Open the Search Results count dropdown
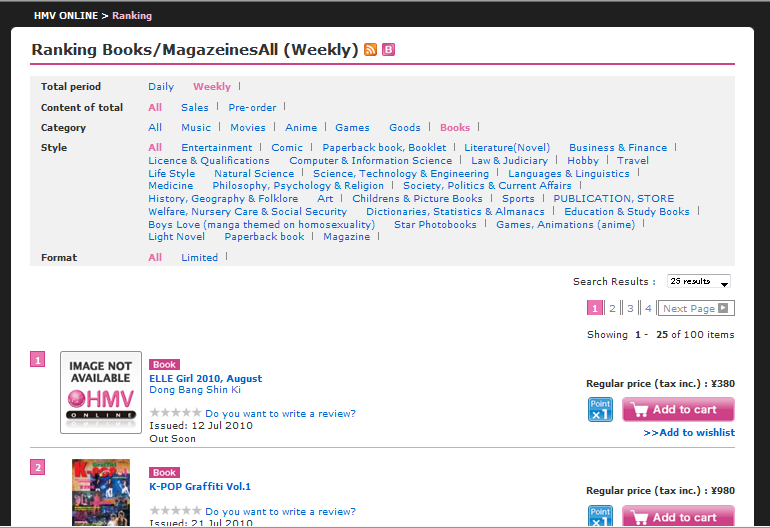 (x=698, y=281)
